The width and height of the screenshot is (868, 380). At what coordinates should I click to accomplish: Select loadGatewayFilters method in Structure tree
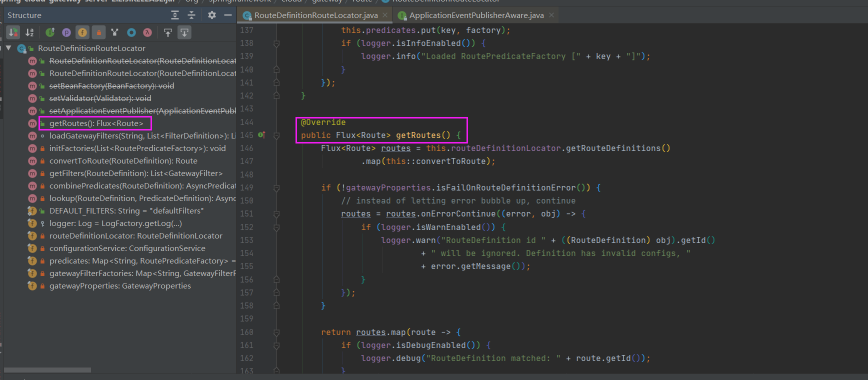coord(142,136)
